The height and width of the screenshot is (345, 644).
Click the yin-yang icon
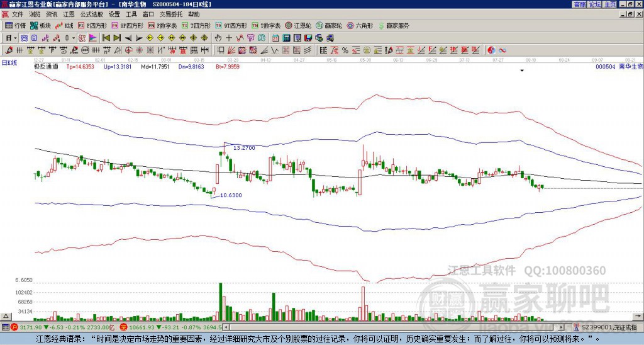tap(491, 50)
